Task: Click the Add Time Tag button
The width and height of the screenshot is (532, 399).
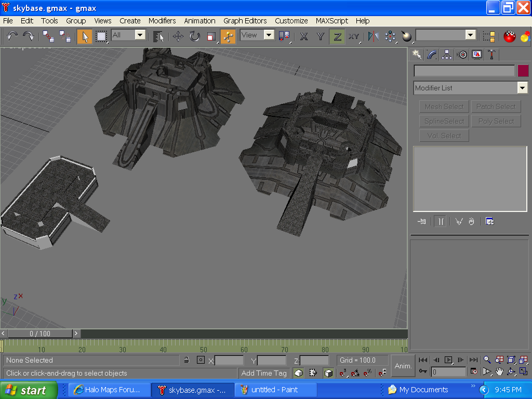Action: coord(264,373)
